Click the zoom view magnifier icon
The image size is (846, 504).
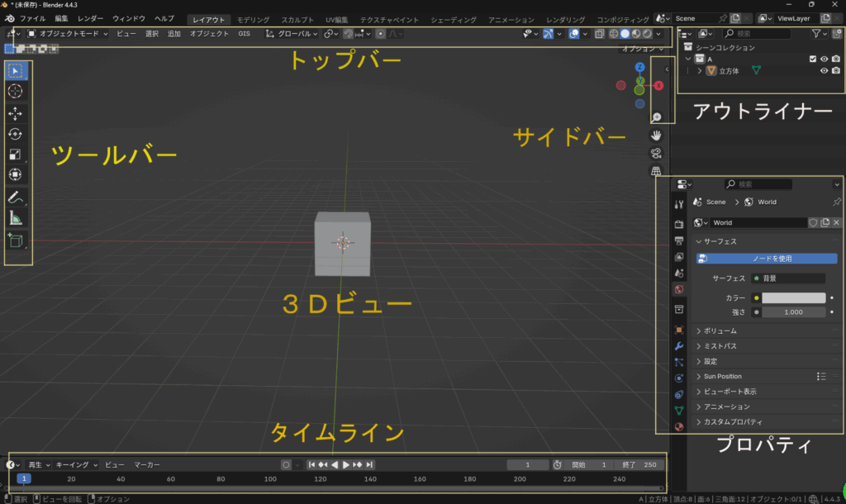click(x=656, y=117)
